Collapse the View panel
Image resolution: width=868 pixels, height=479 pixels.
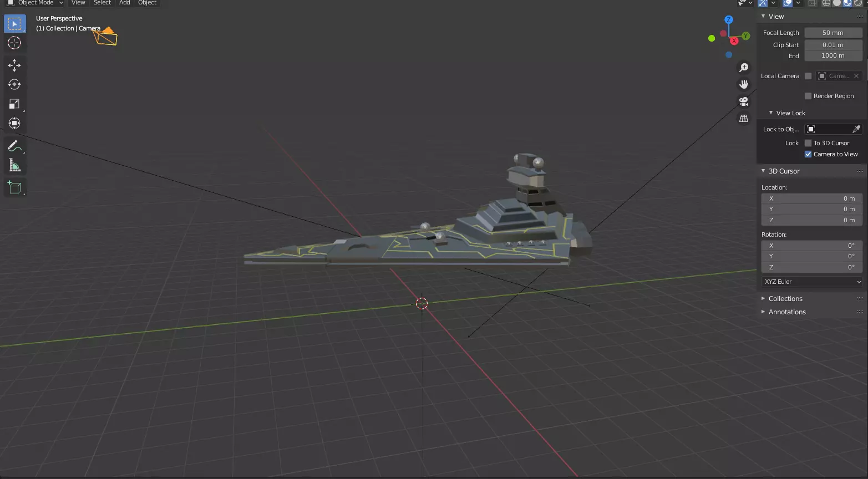763,16
